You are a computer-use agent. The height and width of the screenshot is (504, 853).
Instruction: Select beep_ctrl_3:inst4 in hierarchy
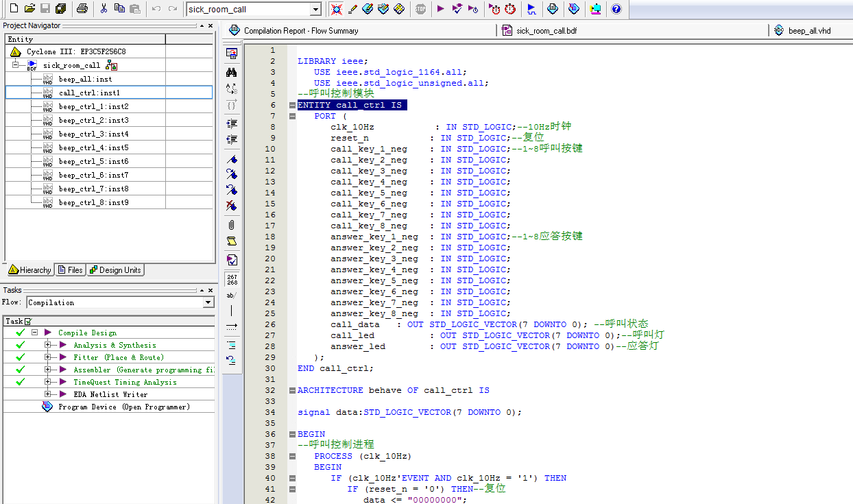[x=93, y=134]
